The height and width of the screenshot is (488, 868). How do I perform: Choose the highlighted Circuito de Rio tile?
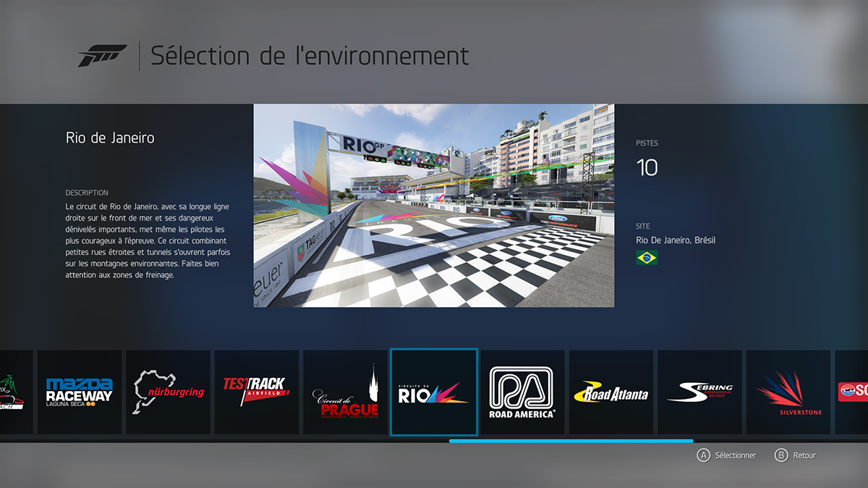(x=434, y=392)
